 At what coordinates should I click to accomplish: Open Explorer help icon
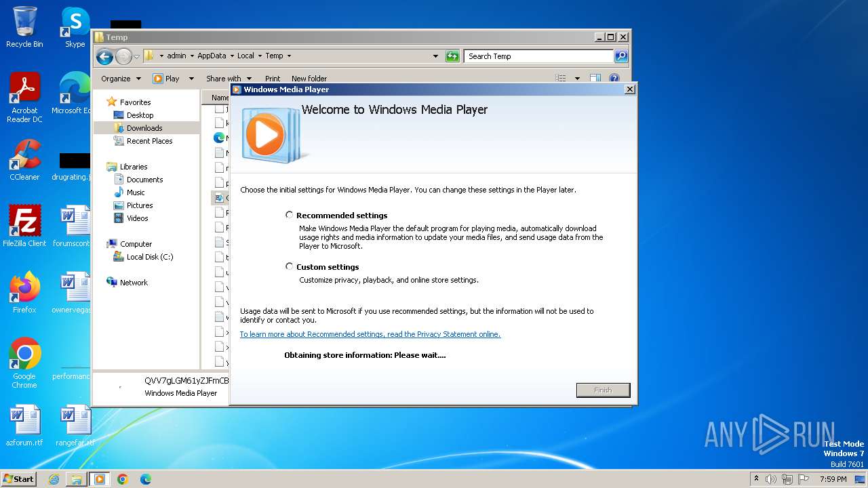click(614, 79)
